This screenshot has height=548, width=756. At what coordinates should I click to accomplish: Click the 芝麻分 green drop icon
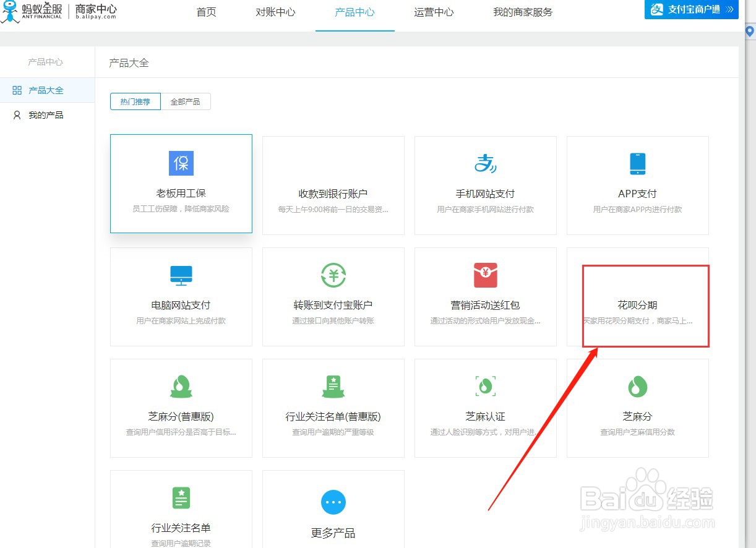coord(638,387)
